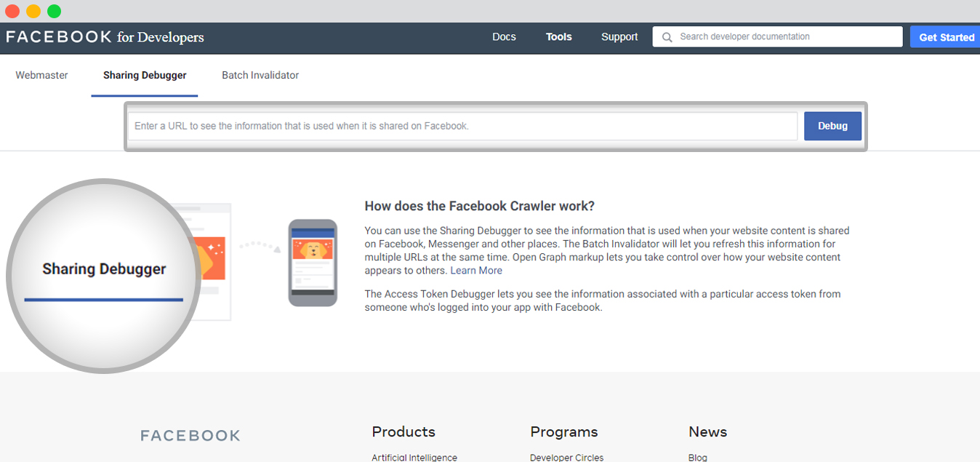Click the Debug button
The height and width of the screenshot is (462, 980).
pos(832,126)
